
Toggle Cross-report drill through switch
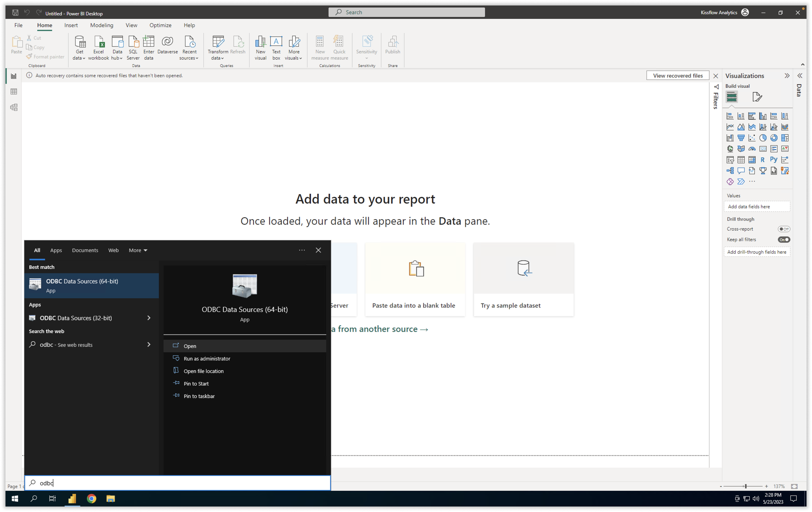point(784,229)
